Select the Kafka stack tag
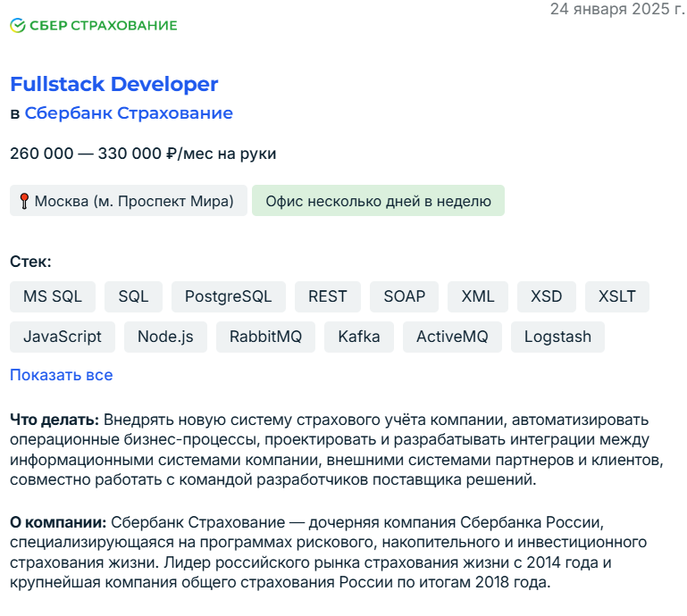The image size is (687, 616). point(359,337)
